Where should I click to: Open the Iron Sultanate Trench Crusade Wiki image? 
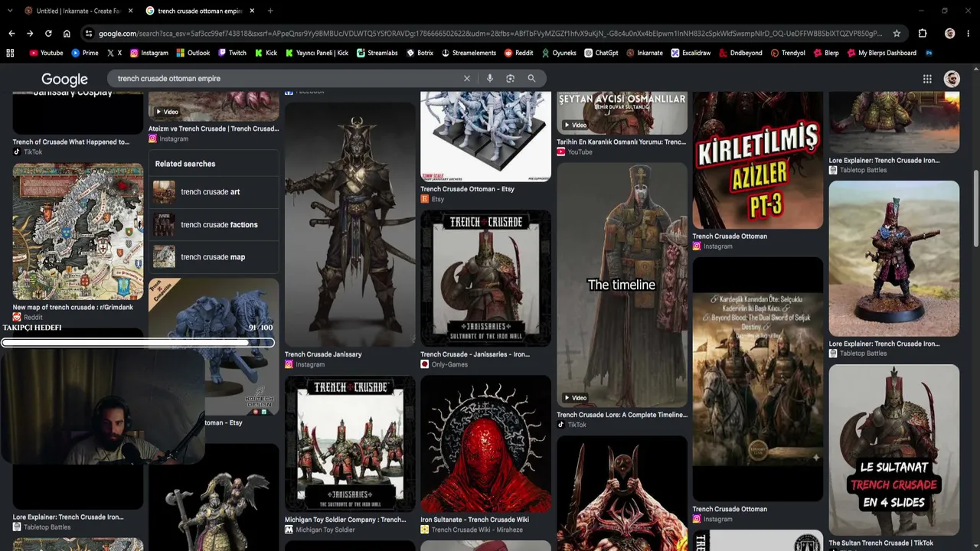click(x=485, y=444)
